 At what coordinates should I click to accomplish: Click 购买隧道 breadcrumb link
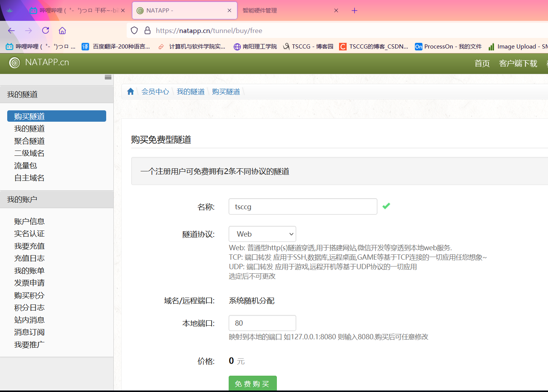pyautogui.click(x=226, y=91)
